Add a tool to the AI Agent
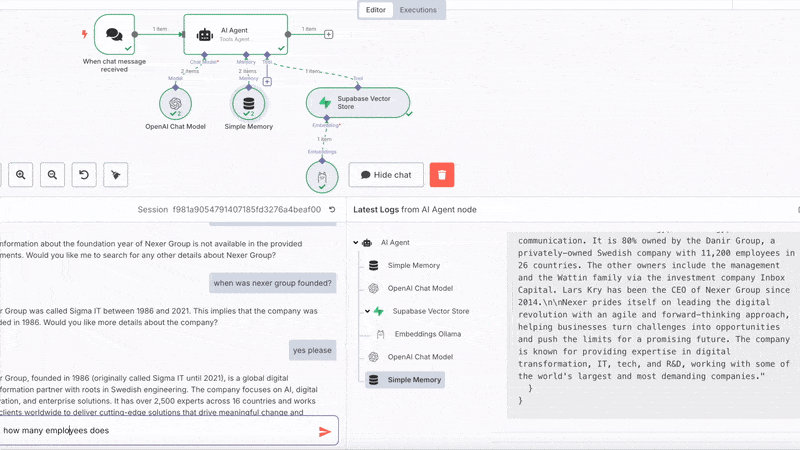Screen dimensions: 800x450 pos(267,82)
